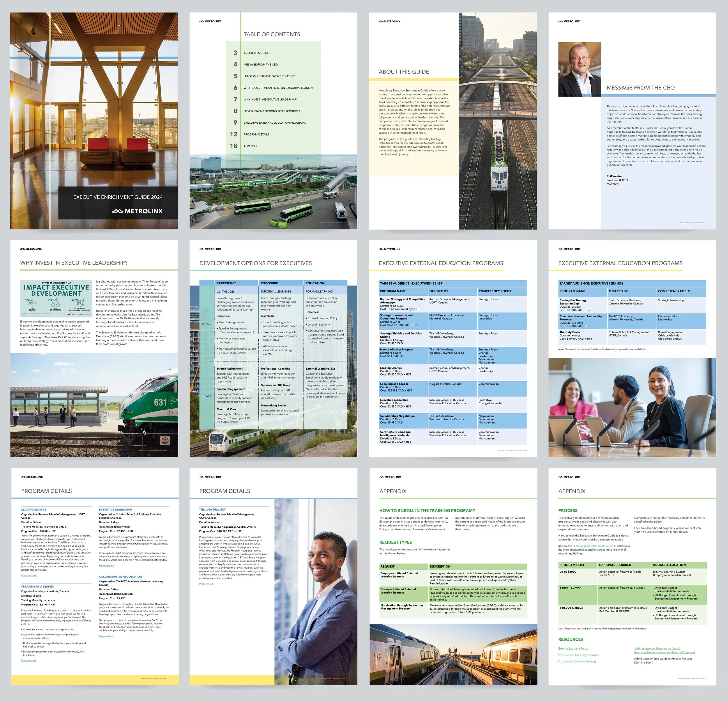Screen dimensions: 728x702
Task: Open the Program Link under Leading Change
Action: [29, 575]
